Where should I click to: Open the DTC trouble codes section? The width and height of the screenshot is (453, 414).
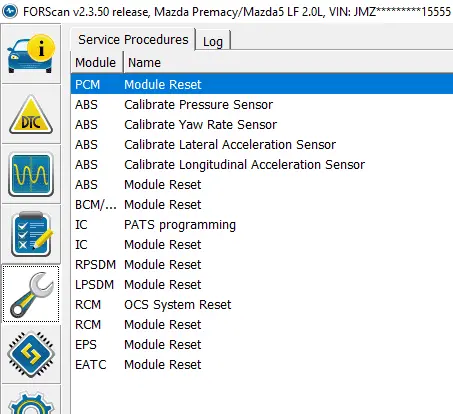coord(31,114)
